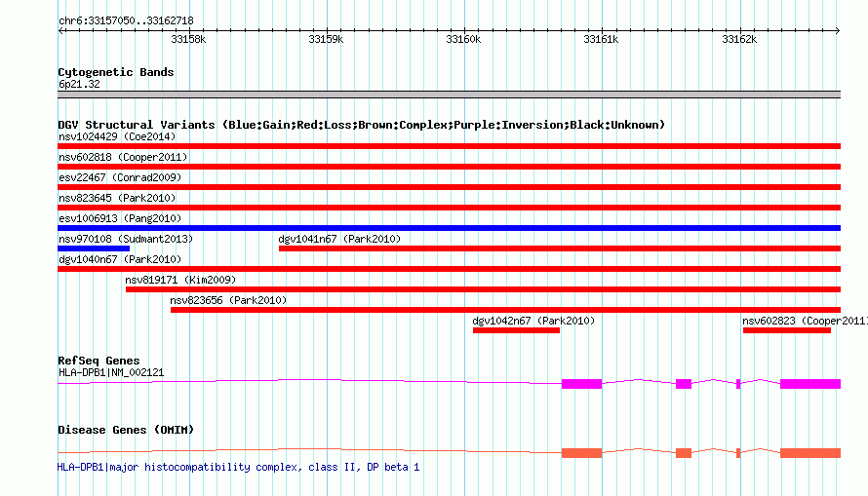
Task: Open the dgv1041n67 (Park2010) variant bar
Action: (560, 248)
